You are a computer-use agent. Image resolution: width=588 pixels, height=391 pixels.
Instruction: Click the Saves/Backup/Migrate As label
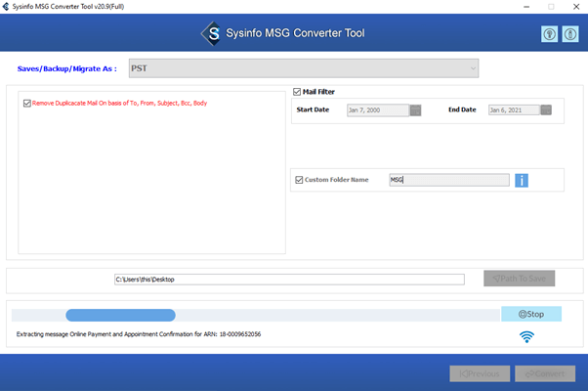click(67, 68)
